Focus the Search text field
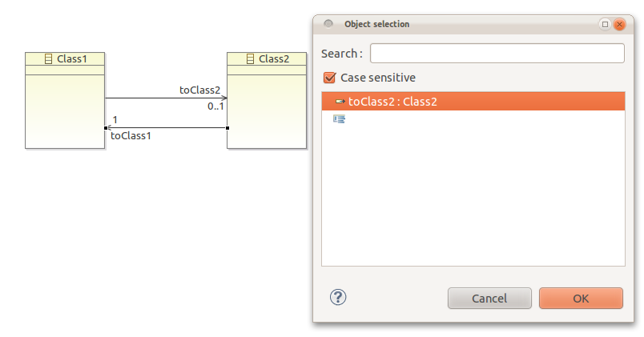 coord(497,54)
